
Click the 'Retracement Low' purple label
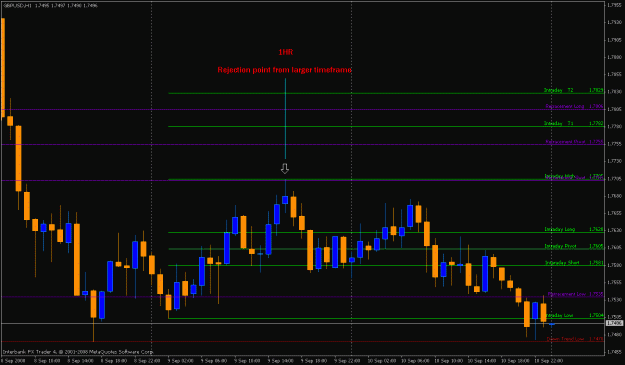coord(567,294)
